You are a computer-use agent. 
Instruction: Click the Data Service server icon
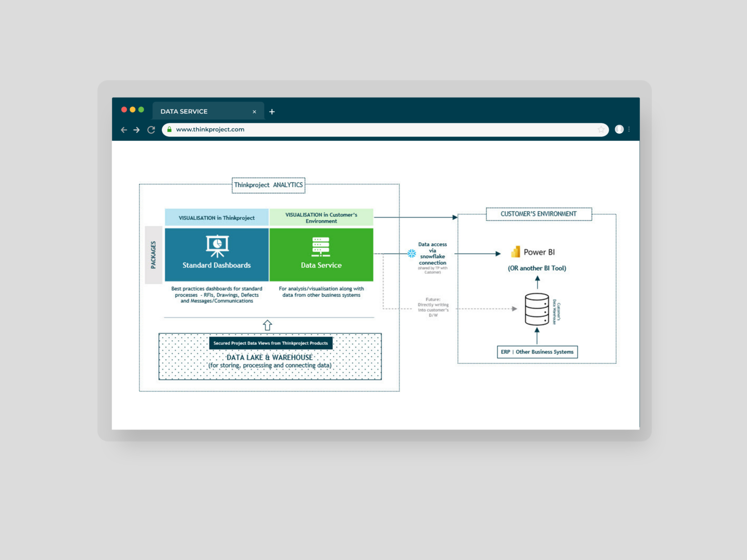(321, 246)
